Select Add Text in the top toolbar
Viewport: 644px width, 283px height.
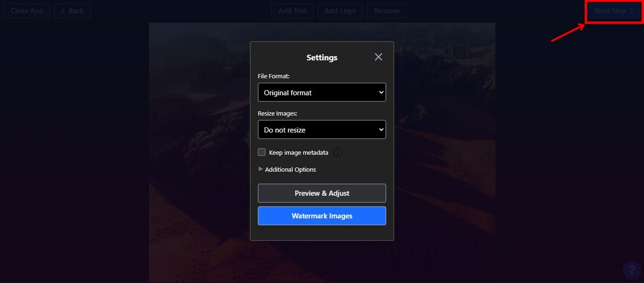coord(292,11)
